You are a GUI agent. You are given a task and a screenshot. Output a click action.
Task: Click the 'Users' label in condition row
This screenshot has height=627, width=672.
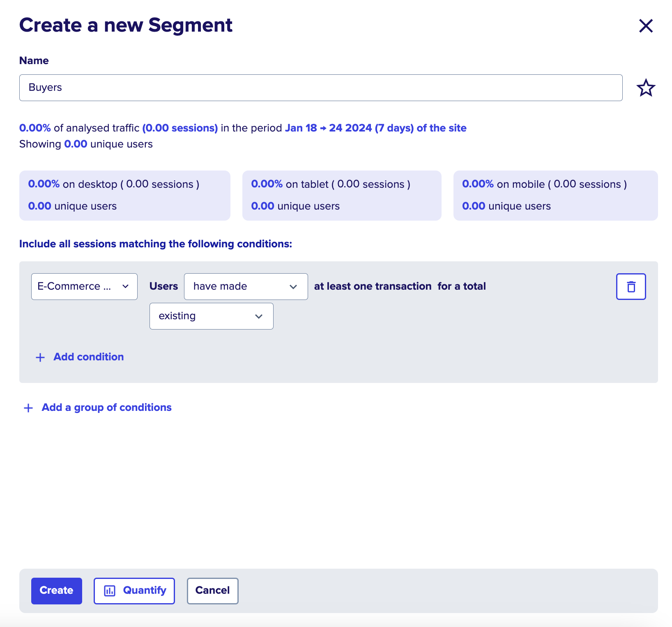(163, 286)
